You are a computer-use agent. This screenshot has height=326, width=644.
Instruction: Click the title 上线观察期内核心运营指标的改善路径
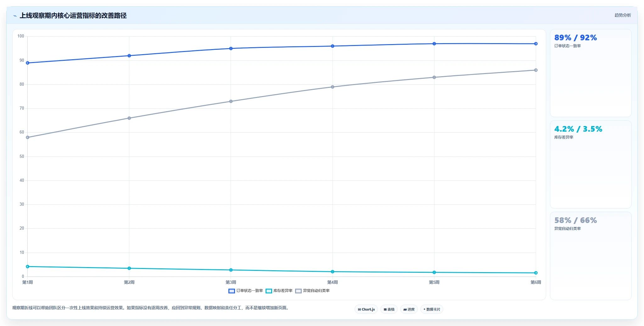coord(73,15)
